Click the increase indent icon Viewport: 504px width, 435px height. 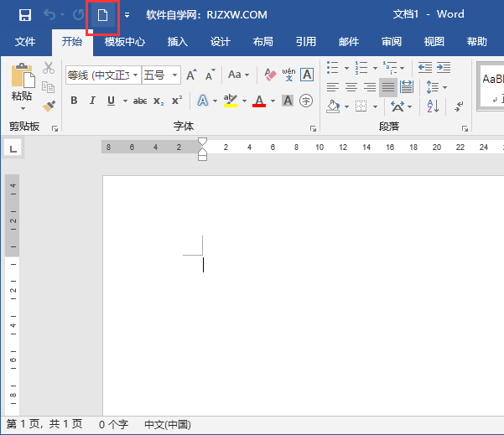(444, 67)
